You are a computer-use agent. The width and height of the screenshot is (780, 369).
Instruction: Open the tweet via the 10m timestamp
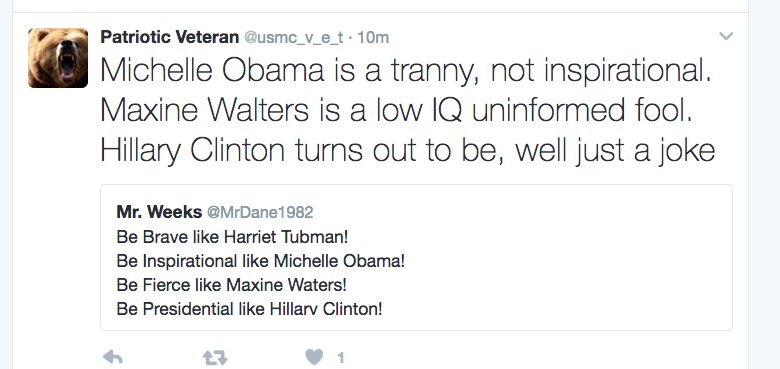click(x=373, y=38)
